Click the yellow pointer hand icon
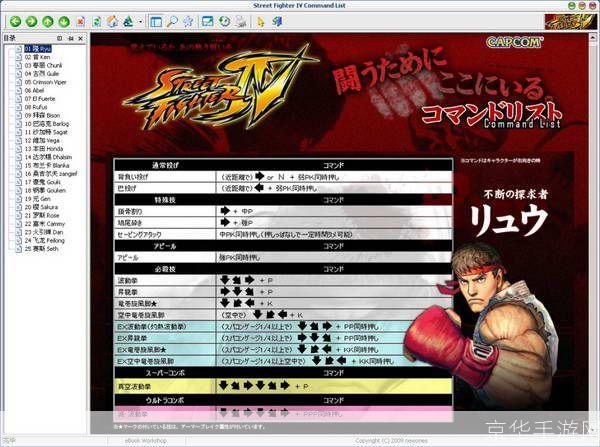This screenshot has height=447, width=600. click(261, 21)
